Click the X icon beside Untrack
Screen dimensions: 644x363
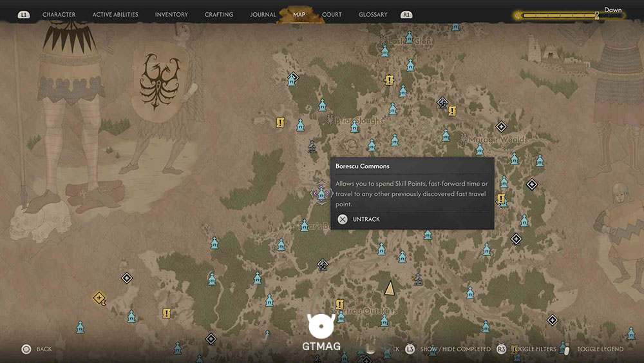pyautogui.click(x=343, y=219)
